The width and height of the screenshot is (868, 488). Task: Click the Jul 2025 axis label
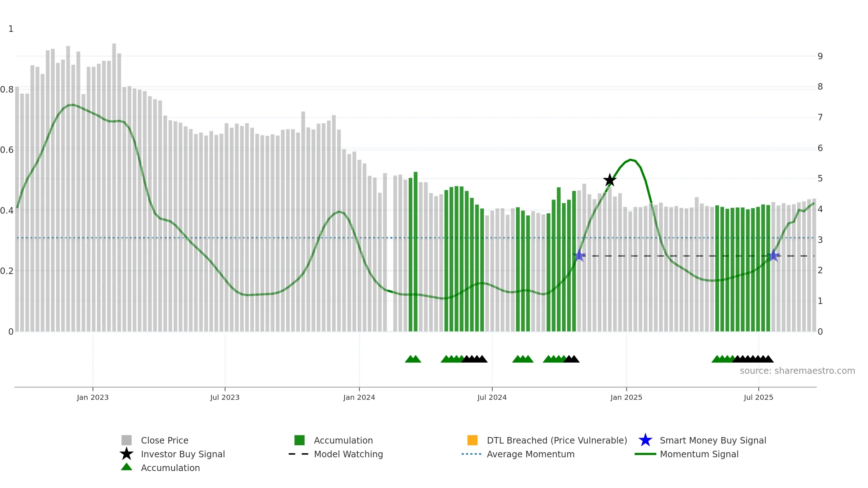tap(758, 398)
